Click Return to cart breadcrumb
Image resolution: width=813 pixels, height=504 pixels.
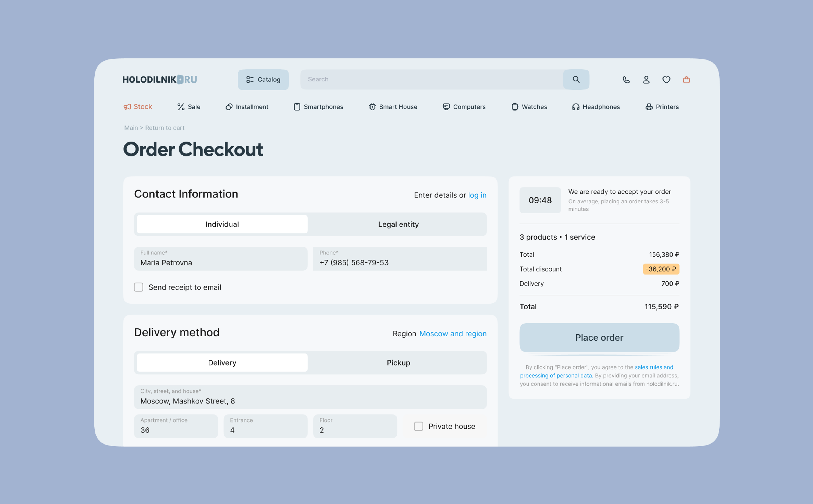click(165, 128)
